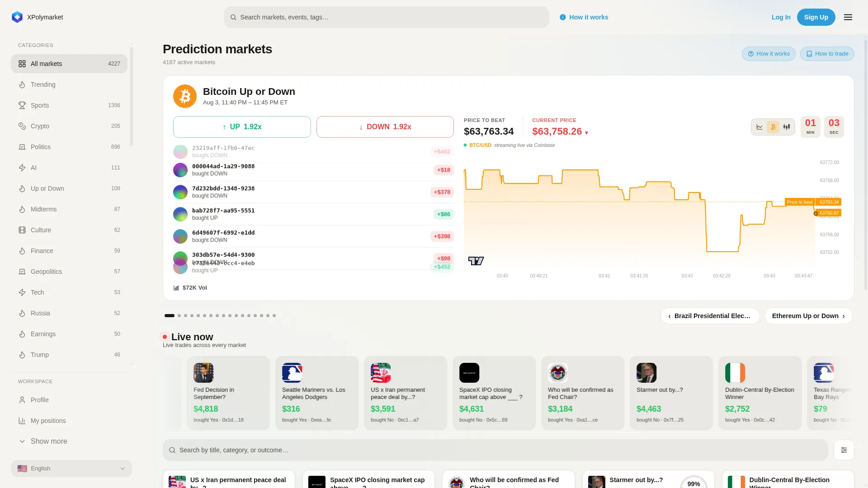Screen dimensions: 868x488
Task: Open Geopolitics category
Action: click(69, 272)
